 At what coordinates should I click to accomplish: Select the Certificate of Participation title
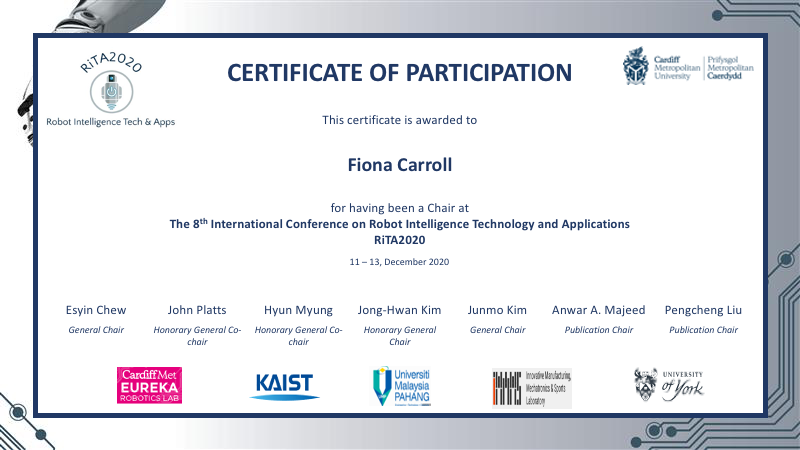[x=399, y=72]
